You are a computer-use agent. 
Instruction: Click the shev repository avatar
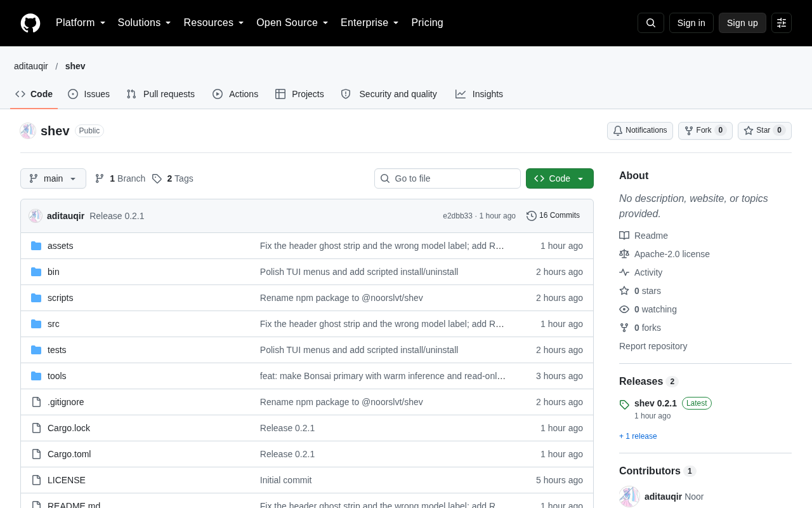click(28, 131)
